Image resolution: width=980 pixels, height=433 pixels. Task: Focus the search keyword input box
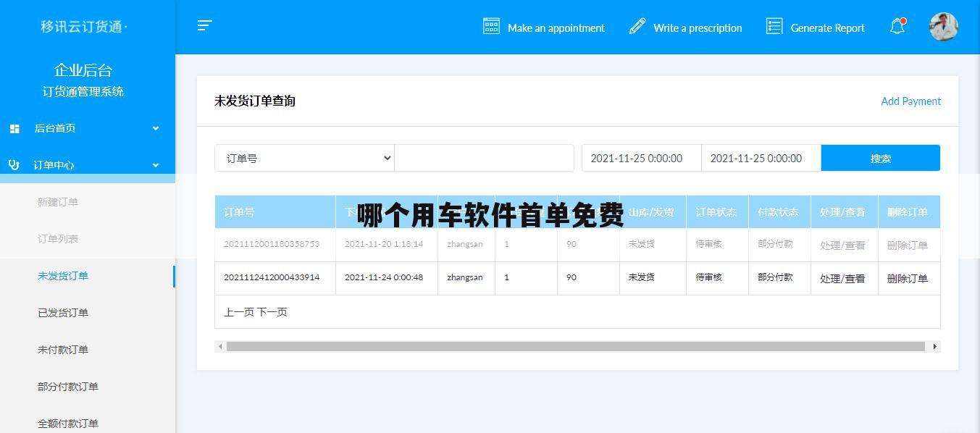484,158
